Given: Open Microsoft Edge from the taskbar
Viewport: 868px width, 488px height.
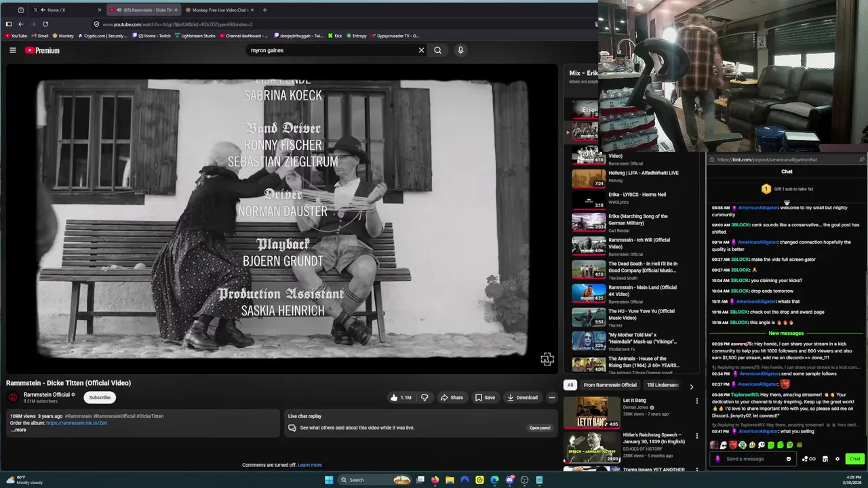Looking at the screenshot, I should pos(494,480).
